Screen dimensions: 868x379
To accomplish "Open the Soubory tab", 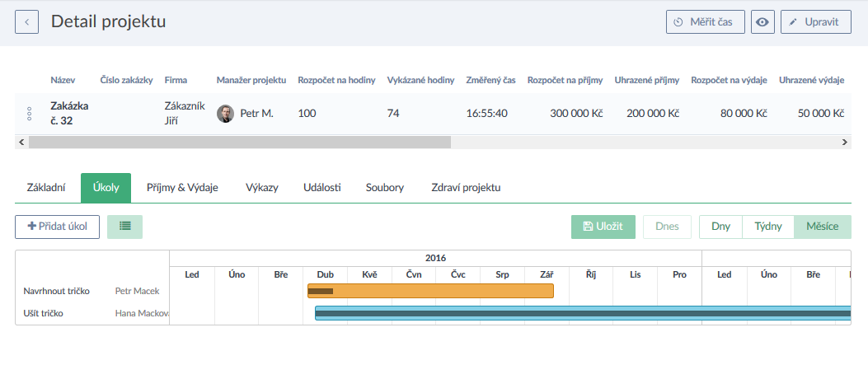I will 385,188.
